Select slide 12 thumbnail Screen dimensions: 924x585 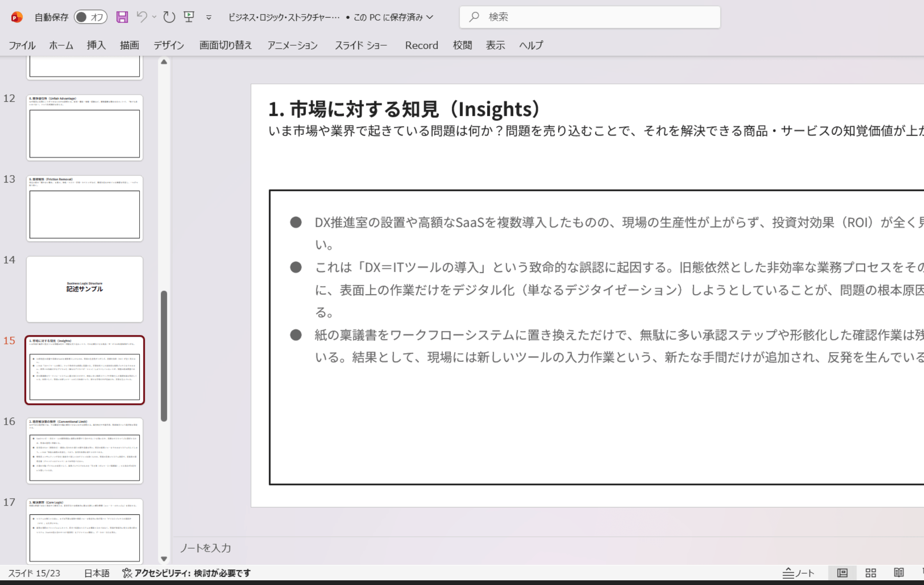pos(85,128)
